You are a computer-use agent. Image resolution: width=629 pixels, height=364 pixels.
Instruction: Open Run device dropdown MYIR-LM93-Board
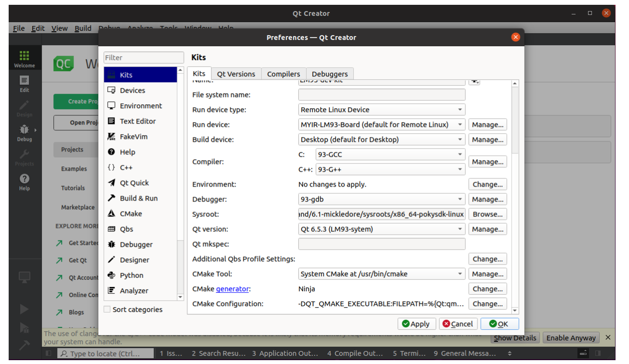pyautogui.click(x=382, y=125)
